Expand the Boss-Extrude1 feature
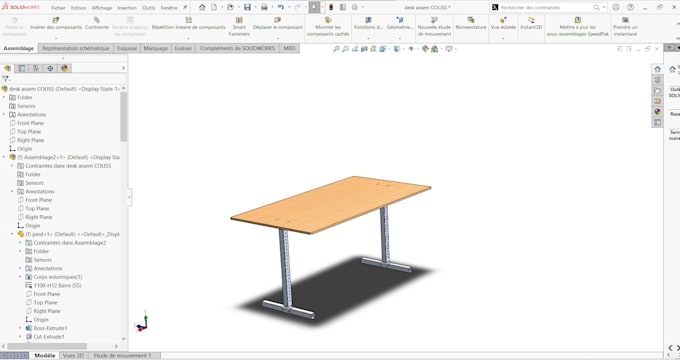This screenshot has height=360, width=680. point(20,328)
